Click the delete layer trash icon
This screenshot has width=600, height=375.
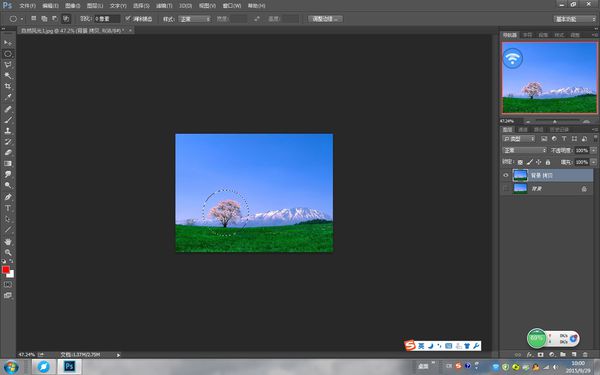click(x=585, y=355)
